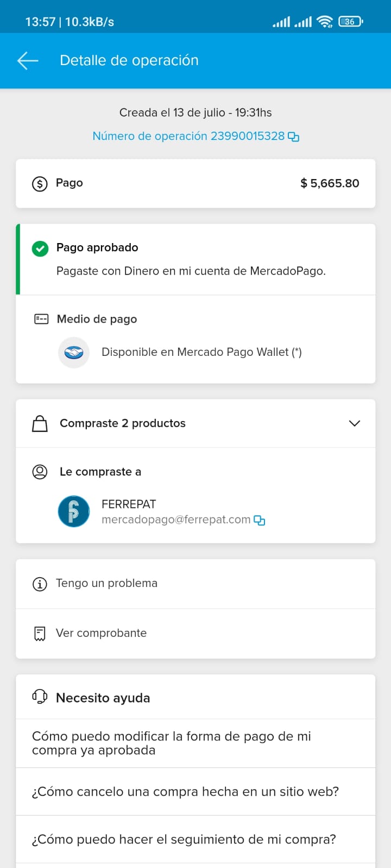Open help on modifying payment method

point(195,743)
